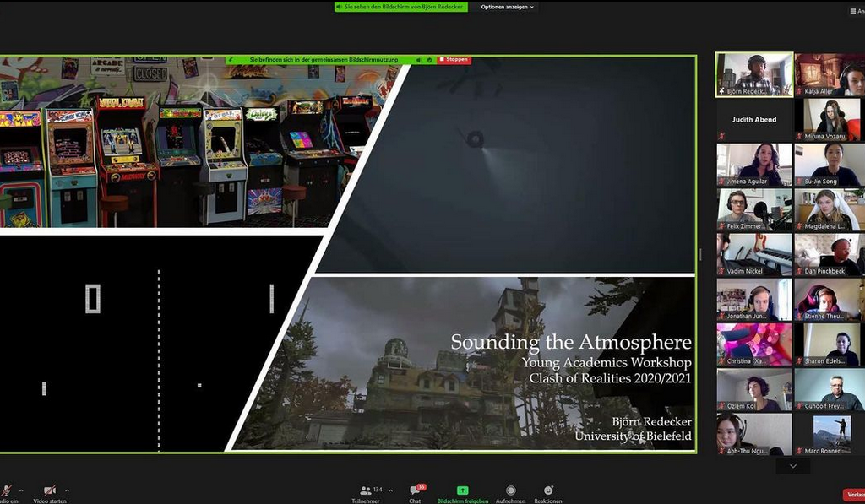Viewport: 865px width, 504px height.
Task: Start video with the camera icon
Action: tap(50, 490)
